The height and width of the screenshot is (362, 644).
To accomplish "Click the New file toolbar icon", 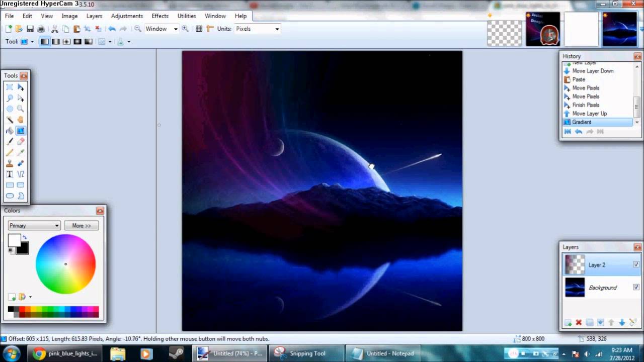I will click(9, 29).
